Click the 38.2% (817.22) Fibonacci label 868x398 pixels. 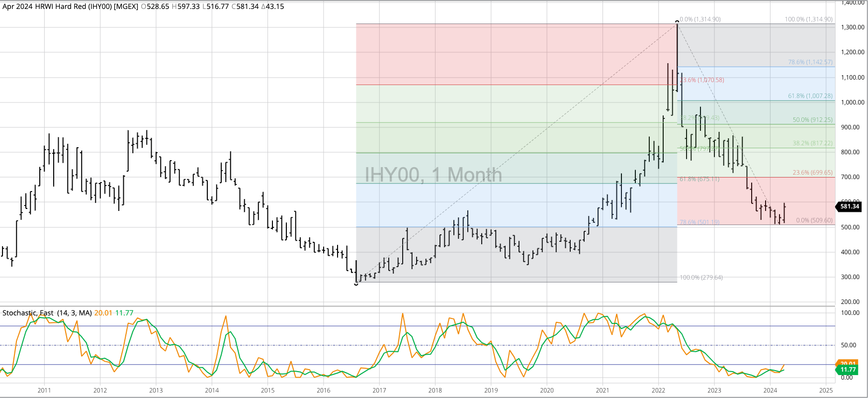click(812, 143)
